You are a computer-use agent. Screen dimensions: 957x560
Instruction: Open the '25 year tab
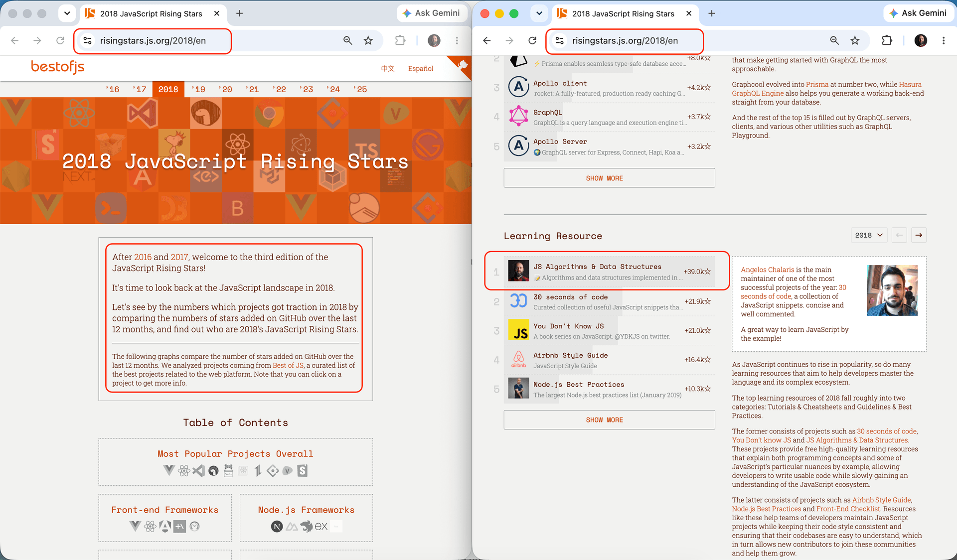(x=360, y=90)
